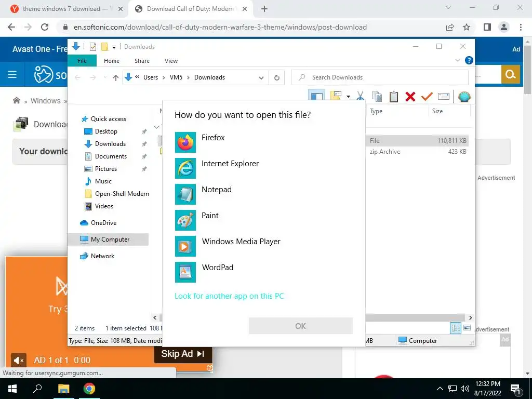Open Chrome three-dot menu

(521, 27)
